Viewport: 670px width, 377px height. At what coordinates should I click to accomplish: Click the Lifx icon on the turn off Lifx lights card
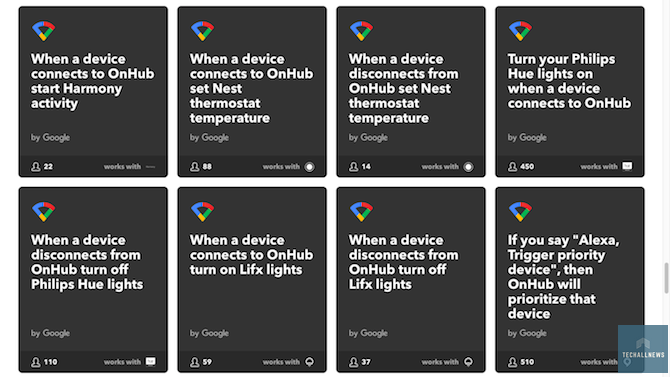pos(468,362)
